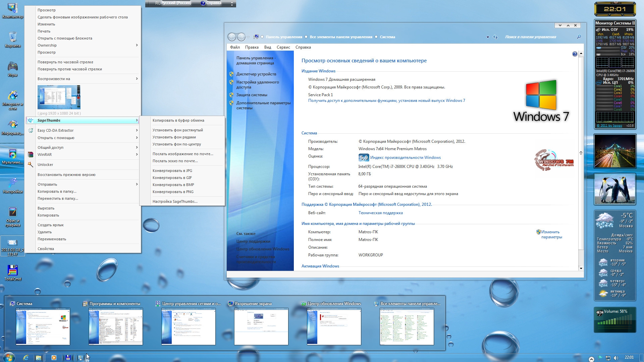This screenshot has width=644, height=362.
Task: Expand the Отправить submenu
Action: 83,184
